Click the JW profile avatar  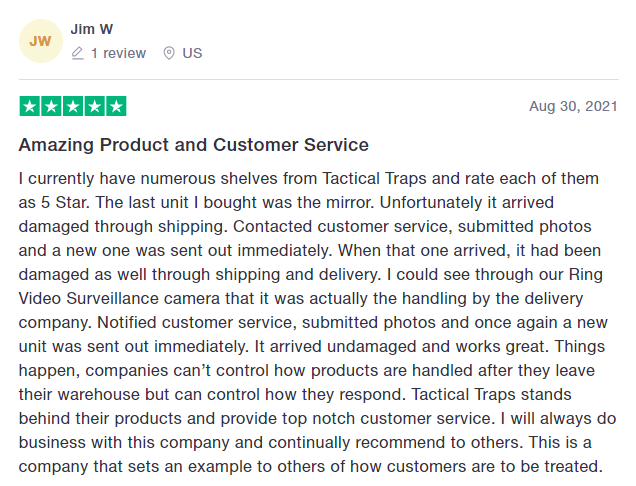[40, 41]
